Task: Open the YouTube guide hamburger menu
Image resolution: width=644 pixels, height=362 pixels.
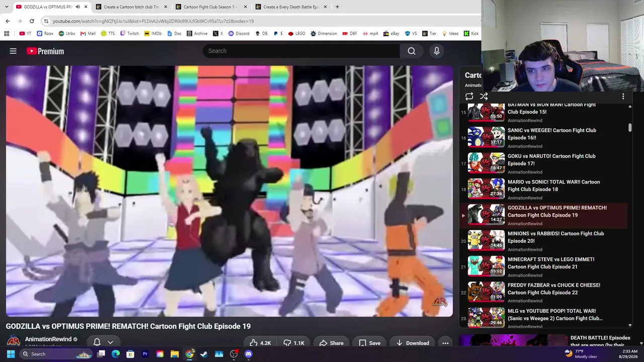Action: point(13,51)
